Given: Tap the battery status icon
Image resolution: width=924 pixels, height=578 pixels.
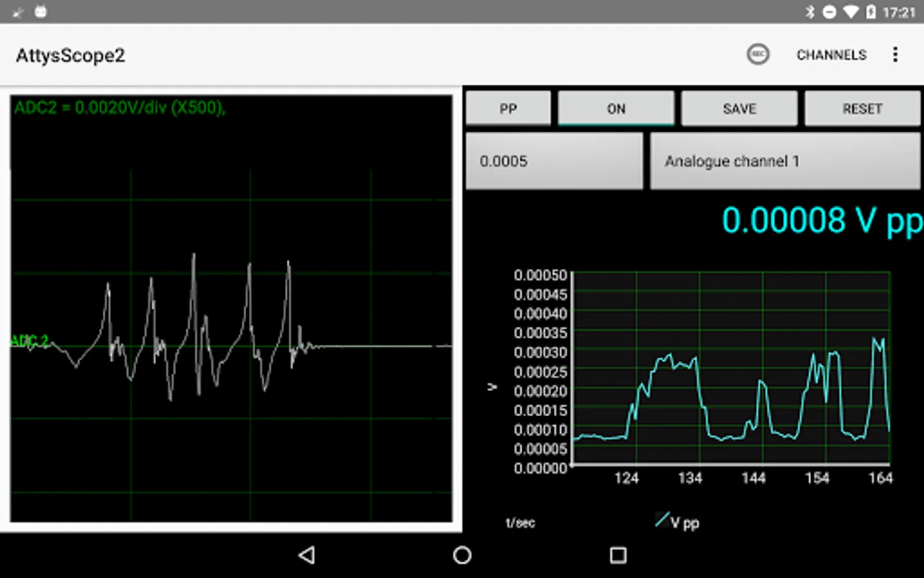Looking at the screenshot, I should [871, 12].
